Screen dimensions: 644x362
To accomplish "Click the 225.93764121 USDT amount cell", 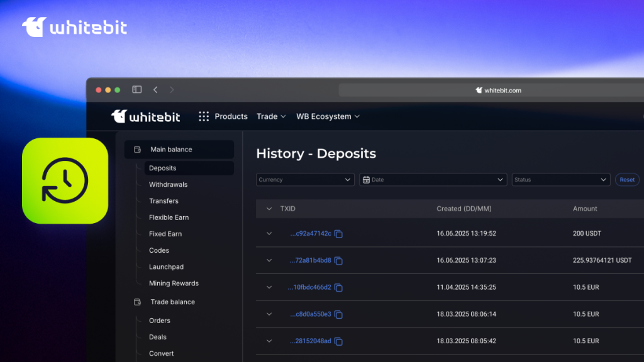I will [602, 260].
